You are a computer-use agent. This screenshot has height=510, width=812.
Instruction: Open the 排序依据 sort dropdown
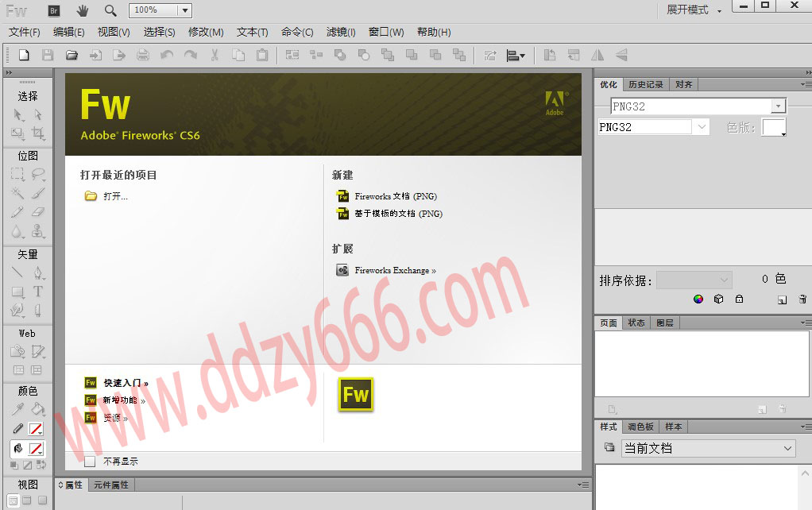[694, 280]
